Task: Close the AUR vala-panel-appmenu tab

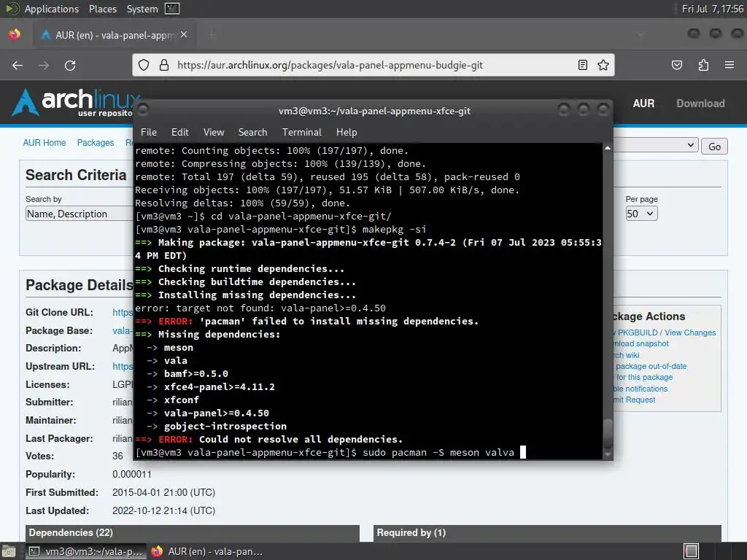Action: point(184,35)
